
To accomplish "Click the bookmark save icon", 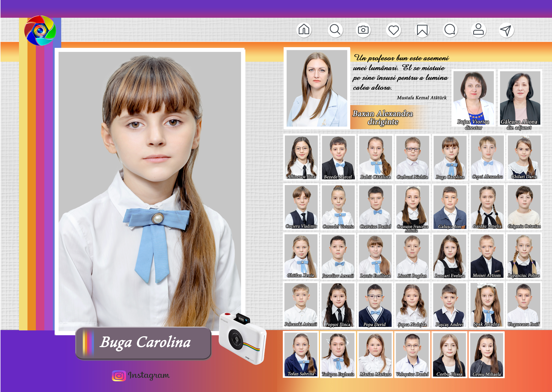I will click(x=422, y=30).
